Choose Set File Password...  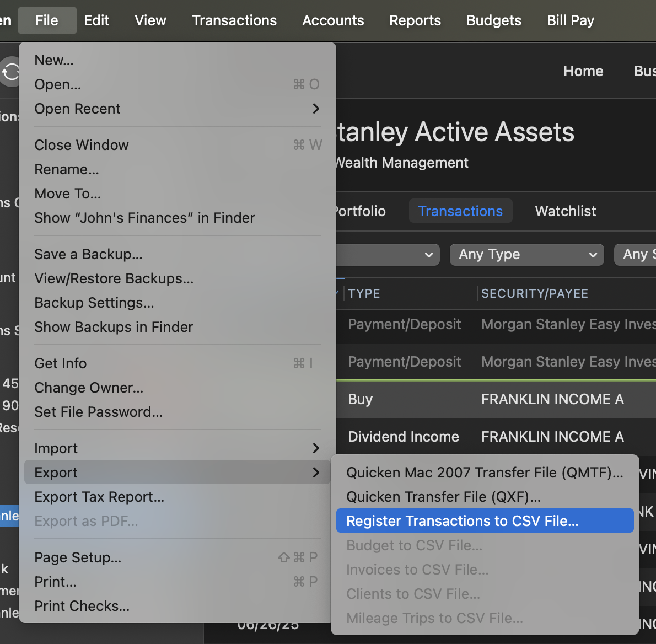pos(178,412)
